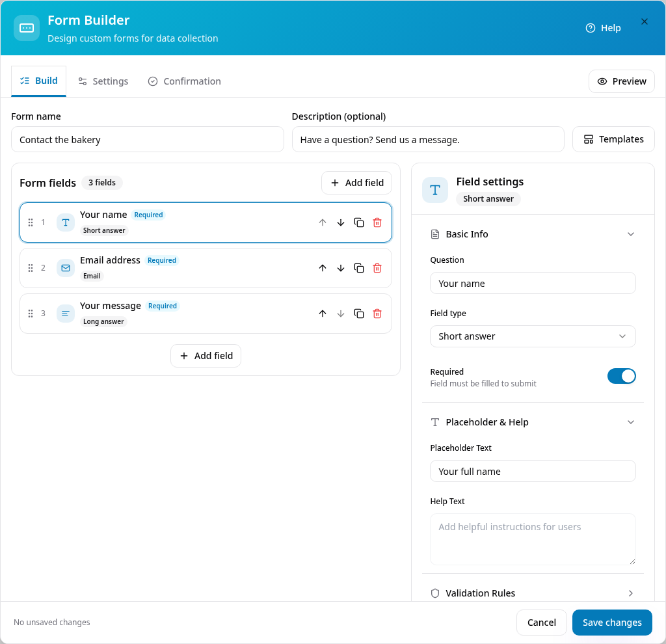
Task: Switch to the Build tab
Action: point(38,81)
